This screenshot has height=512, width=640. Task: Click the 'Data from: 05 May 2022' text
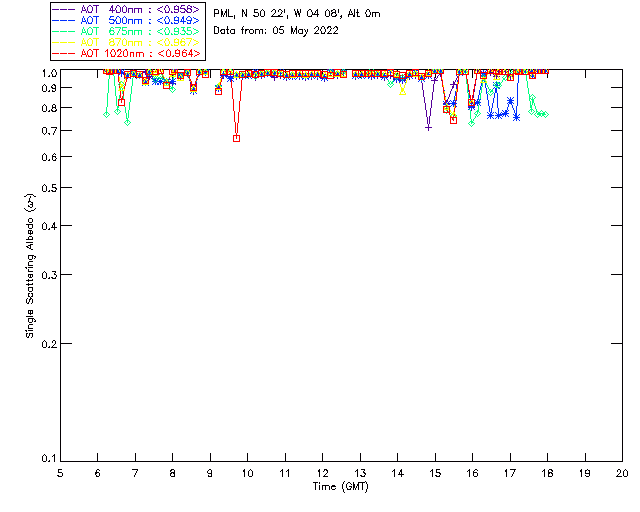[x=276, y=31]
